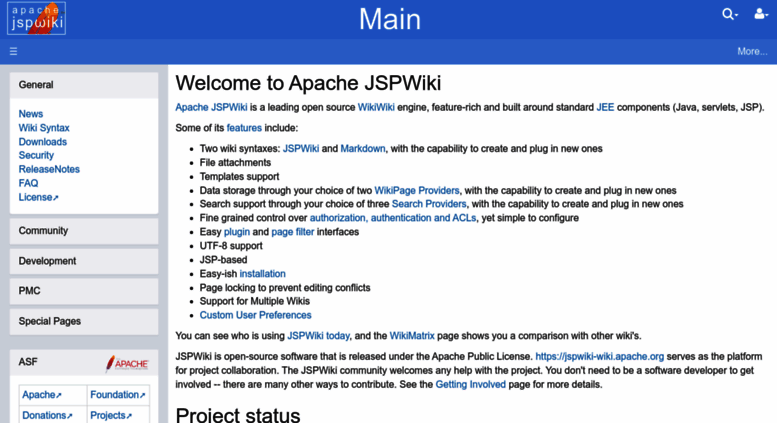Click the "Templates support" list item

239,177
